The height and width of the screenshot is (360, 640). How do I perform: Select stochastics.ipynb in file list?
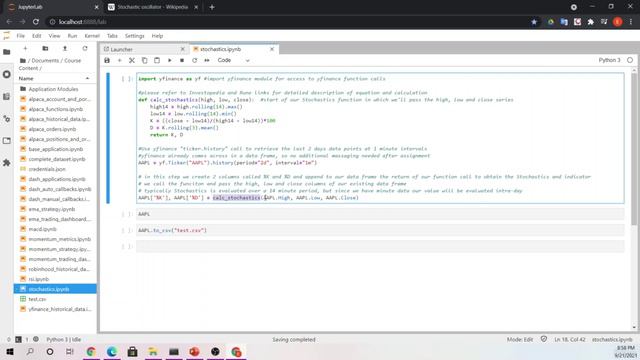[x=55, y=289]
